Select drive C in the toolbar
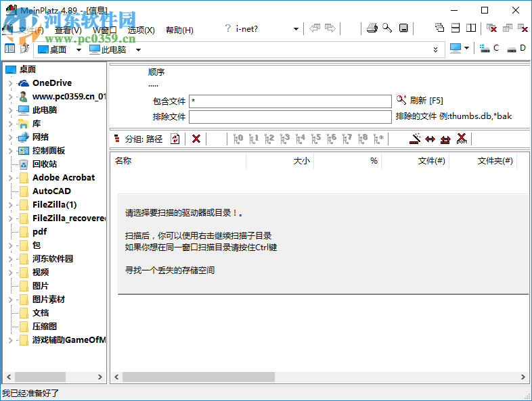Image resolution: width=532 pixels, height=401 pixels. pos(489,48)
